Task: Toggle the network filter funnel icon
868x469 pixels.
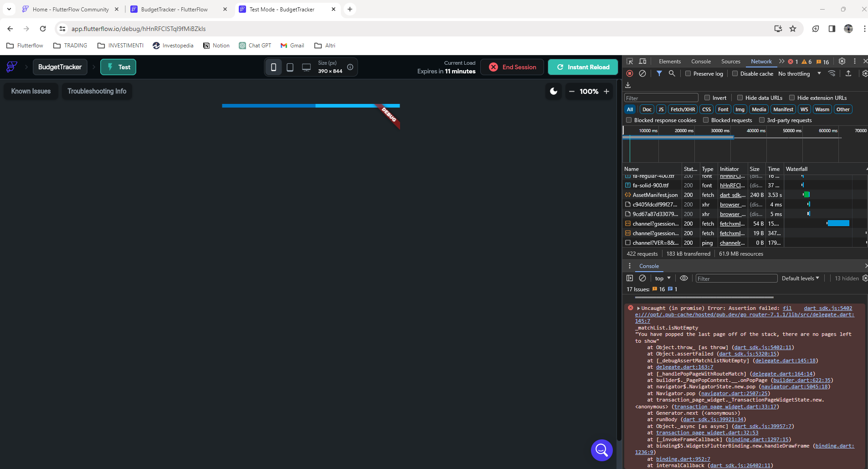Action: coord(659,73)
